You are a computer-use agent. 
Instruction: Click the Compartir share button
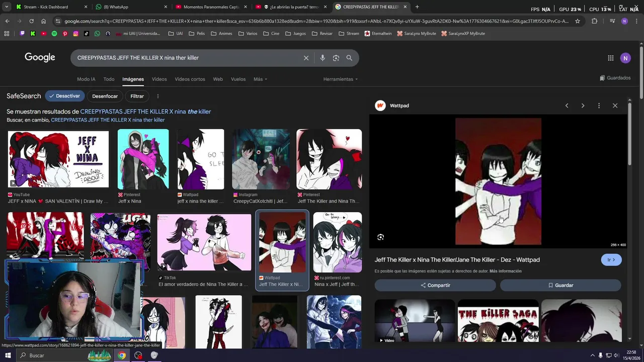pos(435,285)
